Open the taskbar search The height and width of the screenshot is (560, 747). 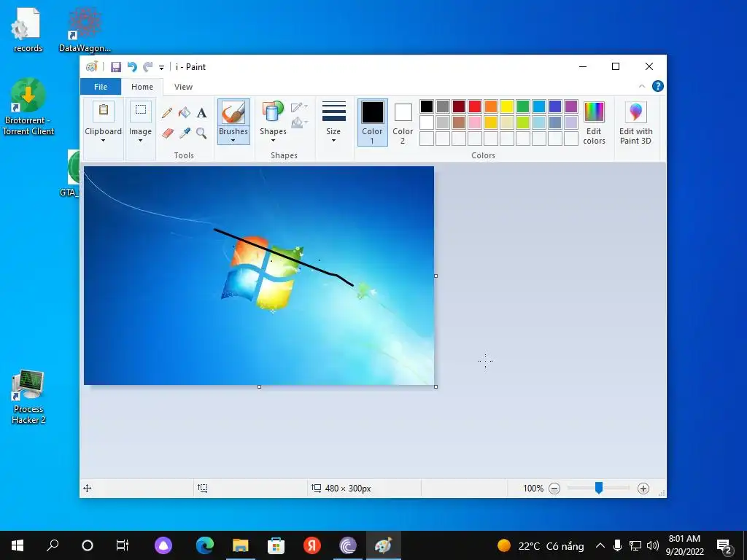[x=53, y=545]
